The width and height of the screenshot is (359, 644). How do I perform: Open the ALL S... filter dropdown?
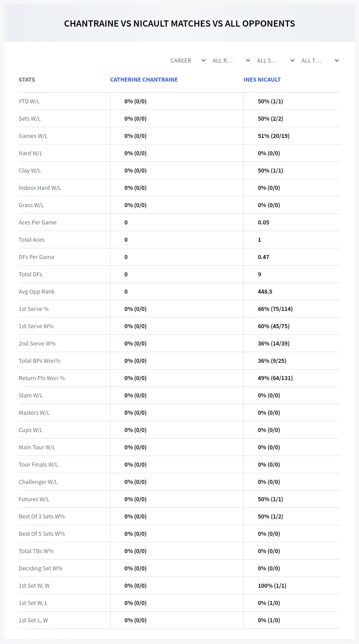point(275,60)
